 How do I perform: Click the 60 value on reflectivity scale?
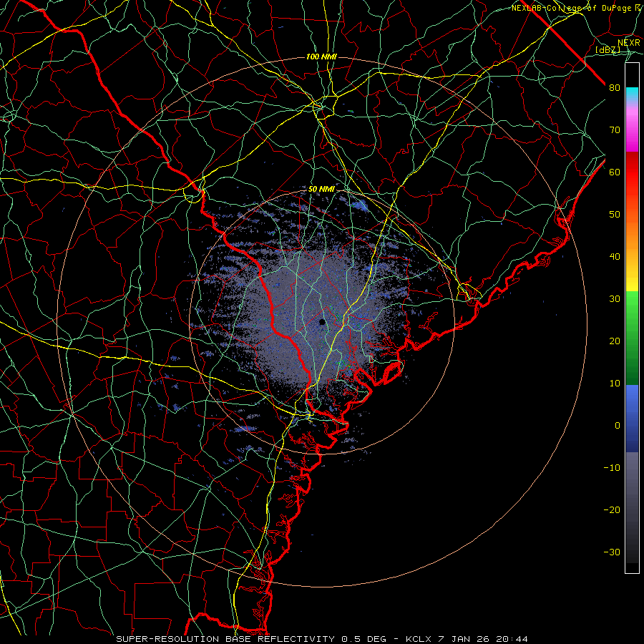615,172
